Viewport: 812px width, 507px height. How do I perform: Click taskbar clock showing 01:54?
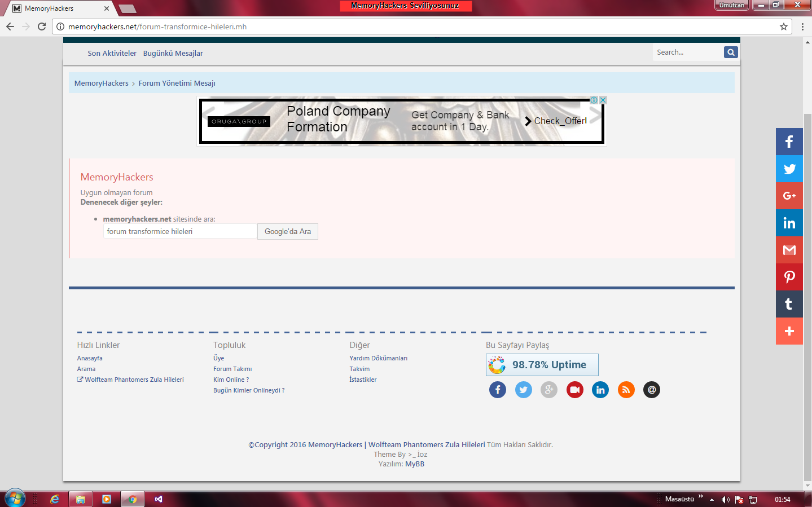click(782, 500)
